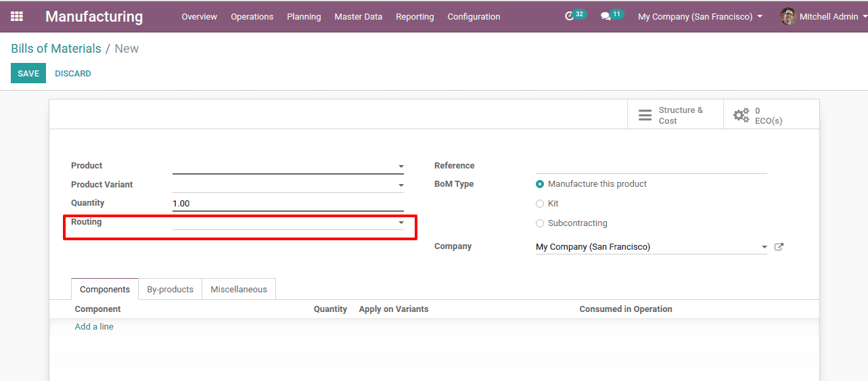Click into the Reference input field
This screenshot has width=868, height=381.
pyautogui.click(x=652, y=166)
